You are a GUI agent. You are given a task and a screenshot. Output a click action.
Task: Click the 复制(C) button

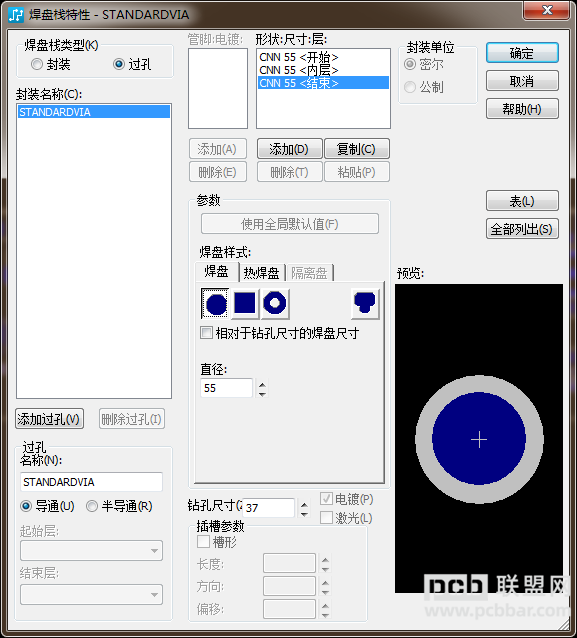point(356,149)
